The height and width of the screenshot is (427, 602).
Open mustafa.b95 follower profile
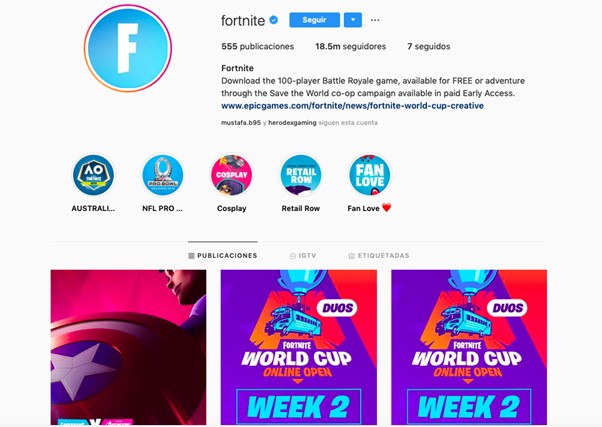(x=241, y=123)
